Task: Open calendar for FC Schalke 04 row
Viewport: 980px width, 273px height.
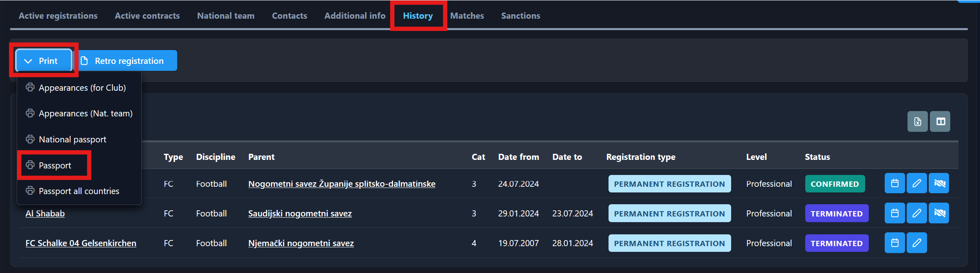Action: 894,243
